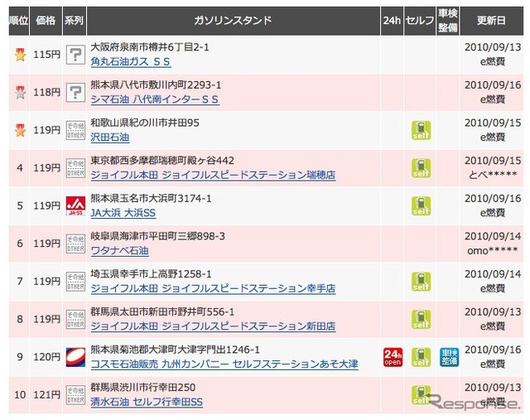Image resolution: width=530 pixels, height=420 pixels.
Task: Select address 東京都西多摩郡瑞穂町殿ヶ谷442
Action: pyautogui.click(x=162, y=161)
